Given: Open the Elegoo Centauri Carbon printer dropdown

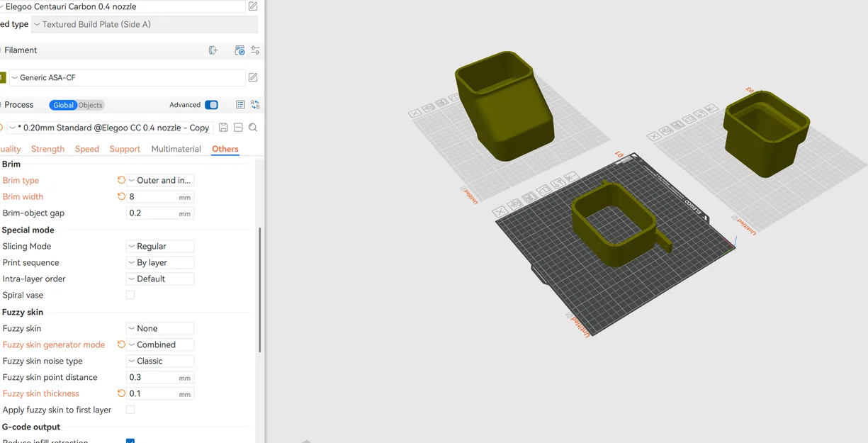Looking at the screenshot, I should [122, 6].
